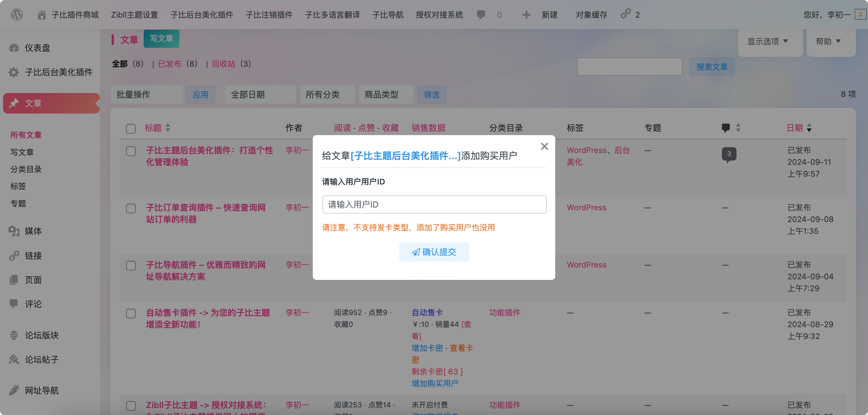868x415 pixels.
Task: Click the 筛选 filter button
Action: click(x=432, y=95)
